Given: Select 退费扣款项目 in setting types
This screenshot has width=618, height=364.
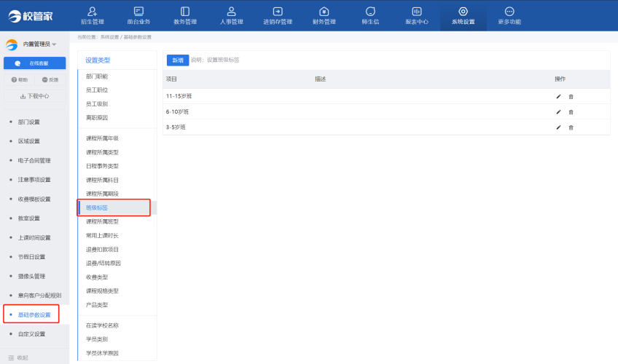Looking at the screenshot, I should (102, 249).
